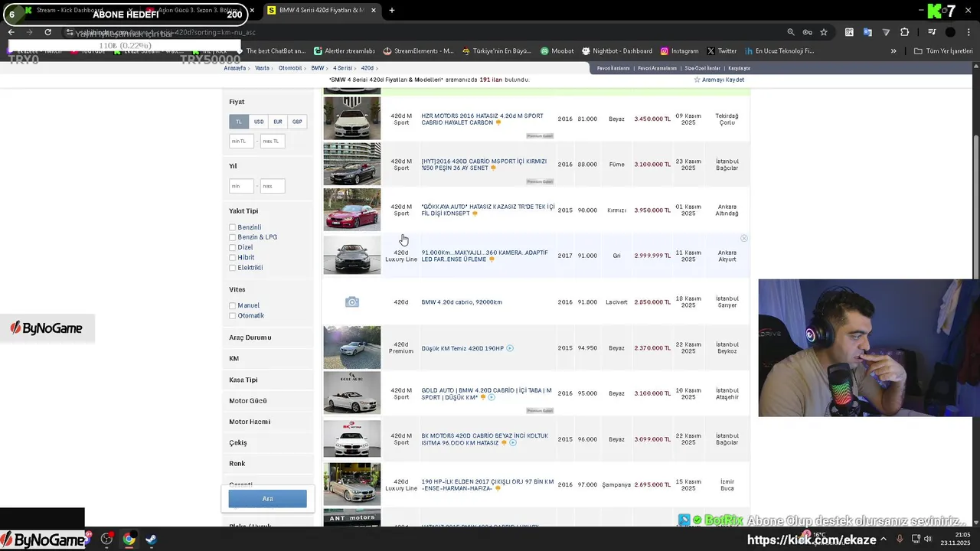Select EUR currency option
This screenshot has height=551, width=980.
tap(278, 122)
